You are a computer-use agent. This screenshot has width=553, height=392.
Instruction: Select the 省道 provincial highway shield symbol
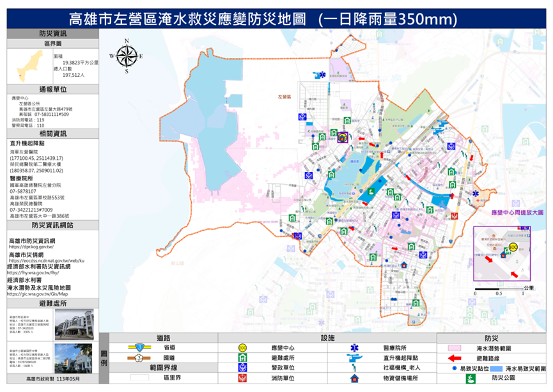point(139,346)
